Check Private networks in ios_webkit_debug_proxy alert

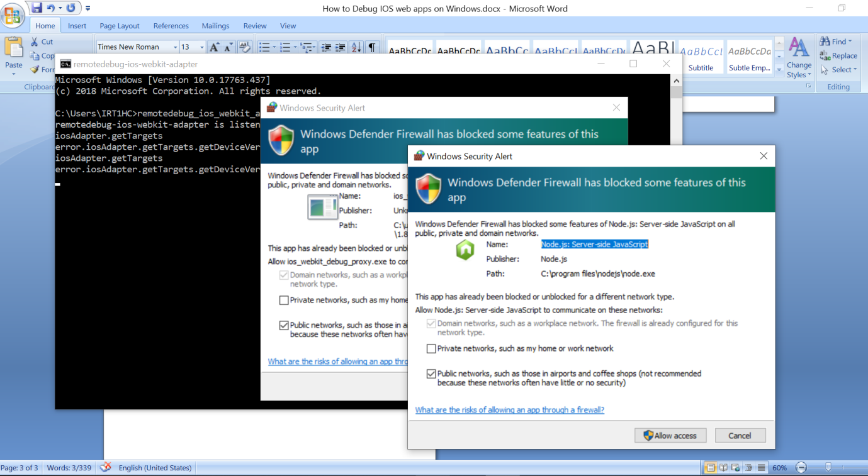click(284, 300)
